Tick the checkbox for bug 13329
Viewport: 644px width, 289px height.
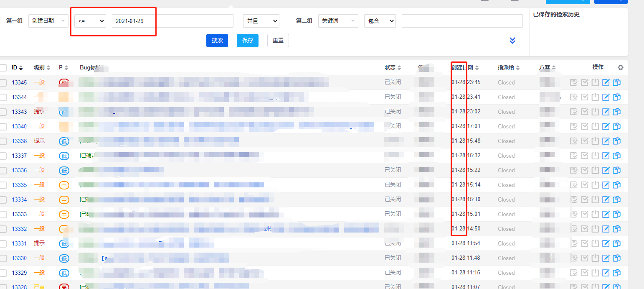coord(3,273)
